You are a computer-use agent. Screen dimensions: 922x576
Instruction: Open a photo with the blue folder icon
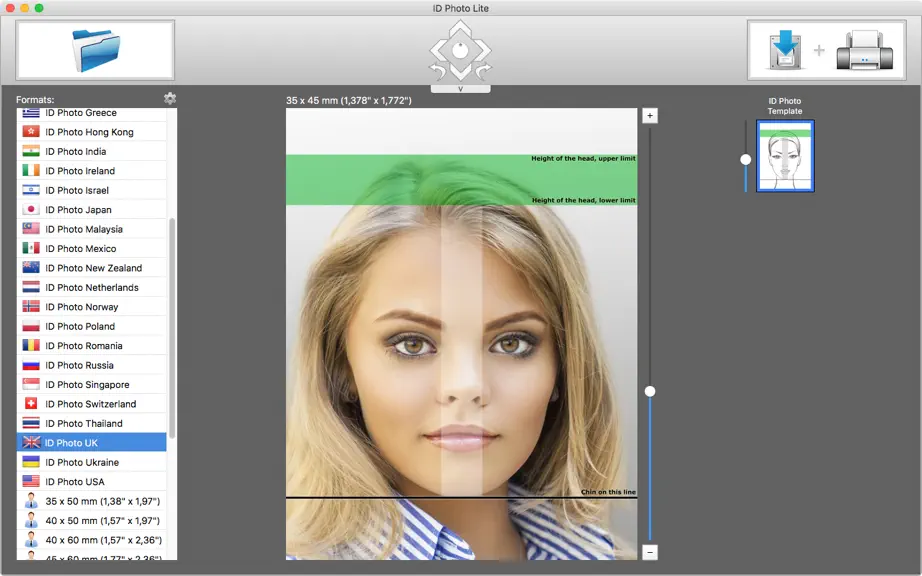(95, 50)
